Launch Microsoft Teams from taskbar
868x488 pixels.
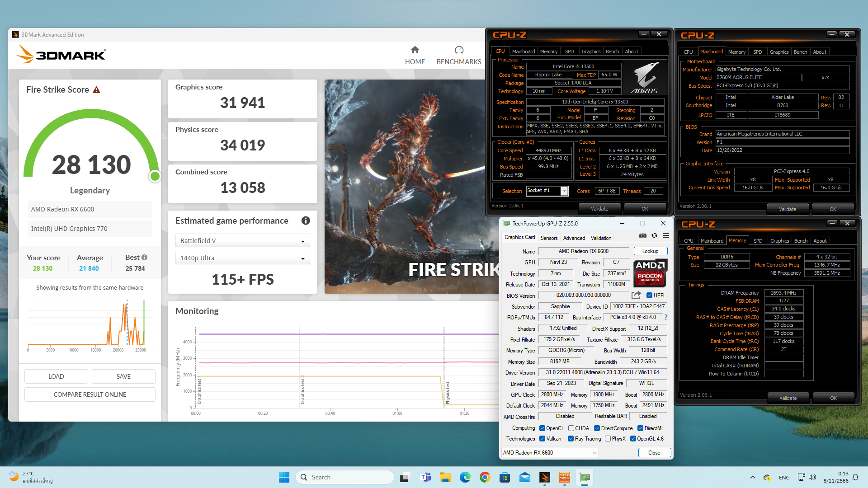pyautogui.click(x=425, y=477)
